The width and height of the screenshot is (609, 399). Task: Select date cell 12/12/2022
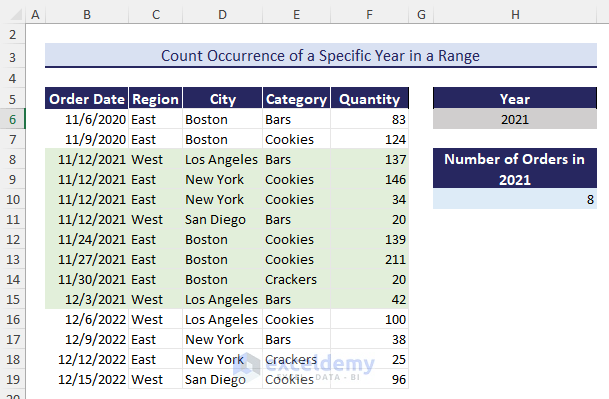click(x=87, y=359)
